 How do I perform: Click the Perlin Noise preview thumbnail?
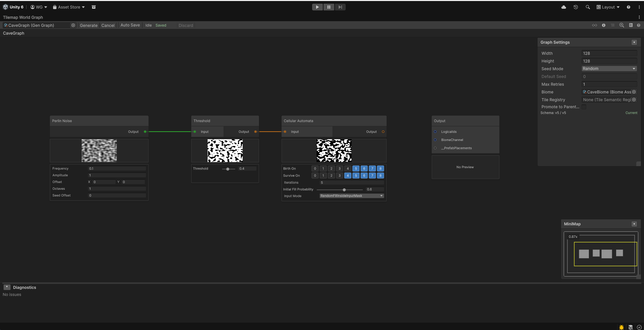click(x=99, y=150)
